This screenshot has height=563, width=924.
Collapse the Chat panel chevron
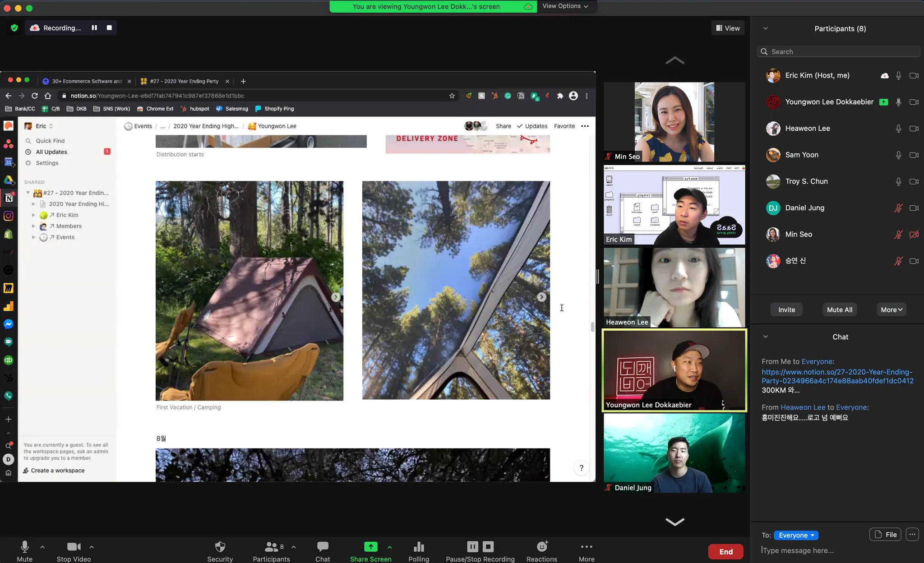click(x=765, y=337)
